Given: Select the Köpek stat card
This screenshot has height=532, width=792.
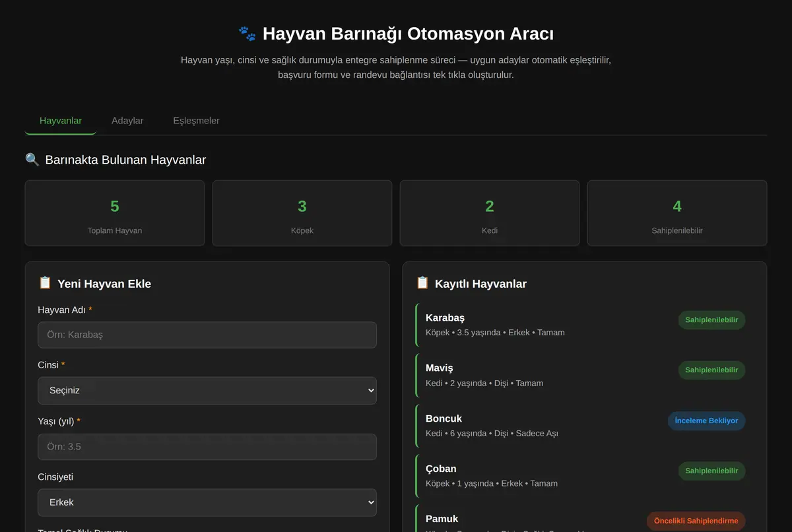Looking at the screenshot, I should point(302,213).
